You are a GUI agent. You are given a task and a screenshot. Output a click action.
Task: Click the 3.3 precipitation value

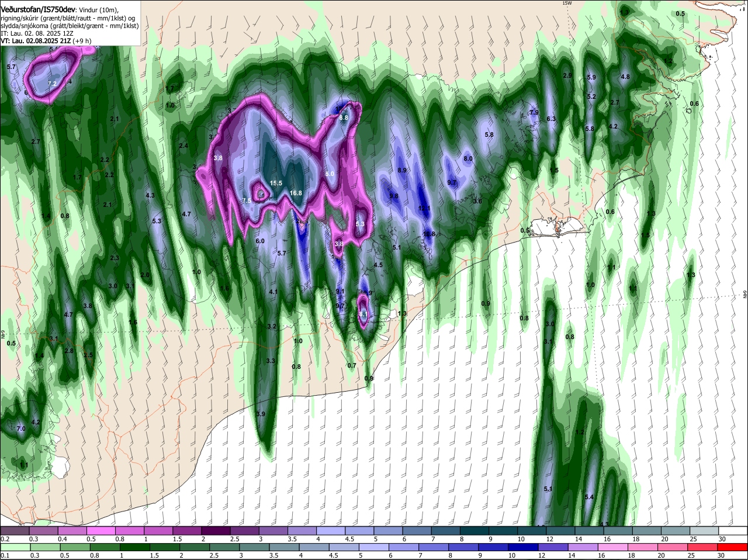(271, 361)
